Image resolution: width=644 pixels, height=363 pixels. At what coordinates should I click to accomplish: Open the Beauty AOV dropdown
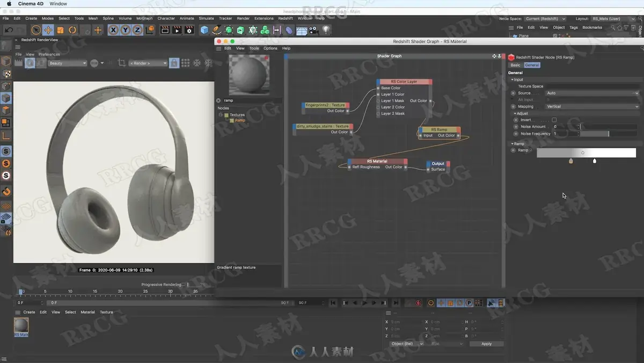67,63
